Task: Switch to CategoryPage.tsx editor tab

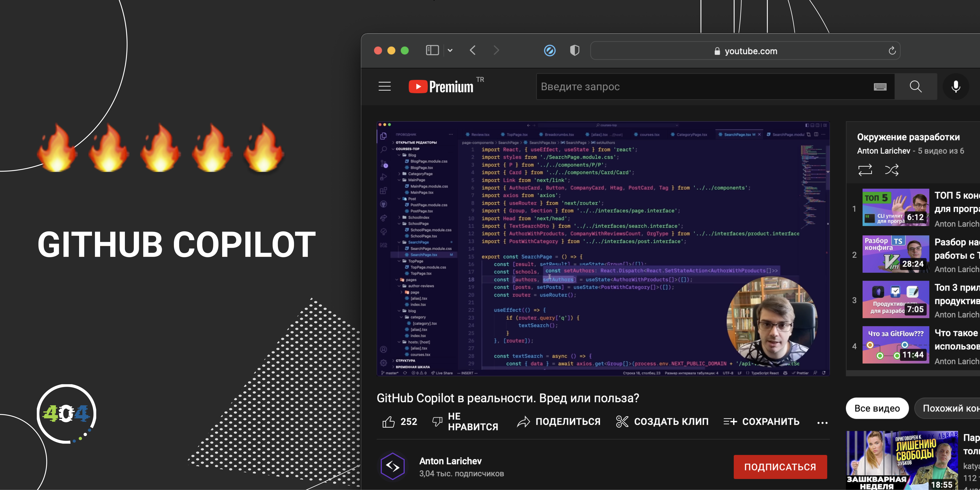Action: pyautogui.click(x=689, y=135)
